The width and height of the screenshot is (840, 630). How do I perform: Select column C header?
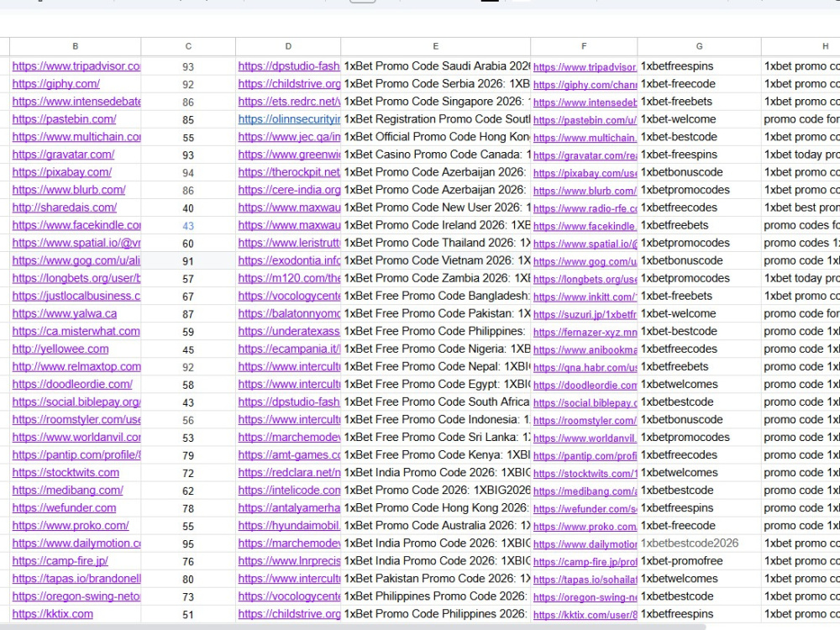coord(188,46)
